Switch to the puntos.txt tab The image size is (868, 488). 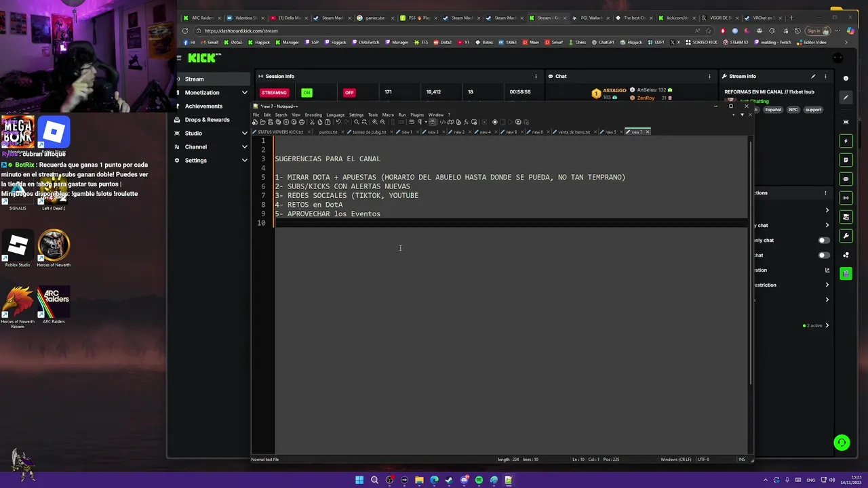click(x=328, y=132)
